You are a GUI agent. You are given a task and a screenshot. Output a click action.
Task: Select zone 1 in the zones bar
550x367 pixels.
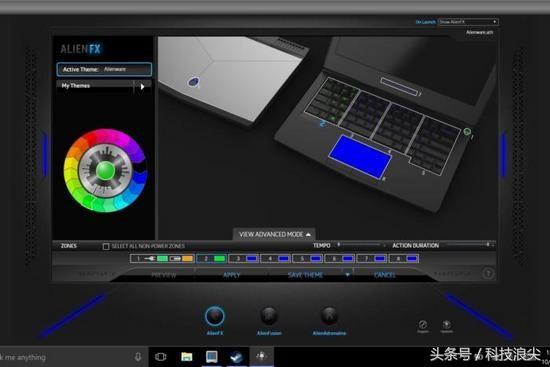coord(162,259)
